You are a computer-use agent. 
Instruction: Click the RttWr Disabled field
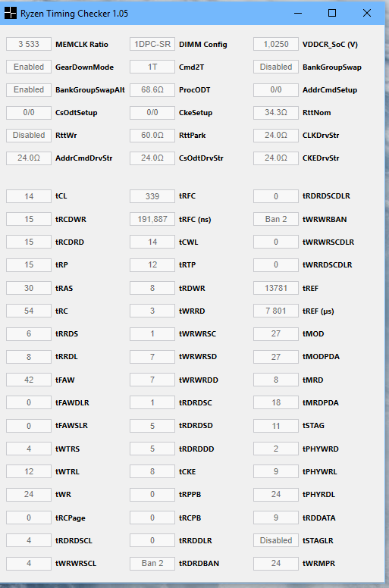click(29, 135)
